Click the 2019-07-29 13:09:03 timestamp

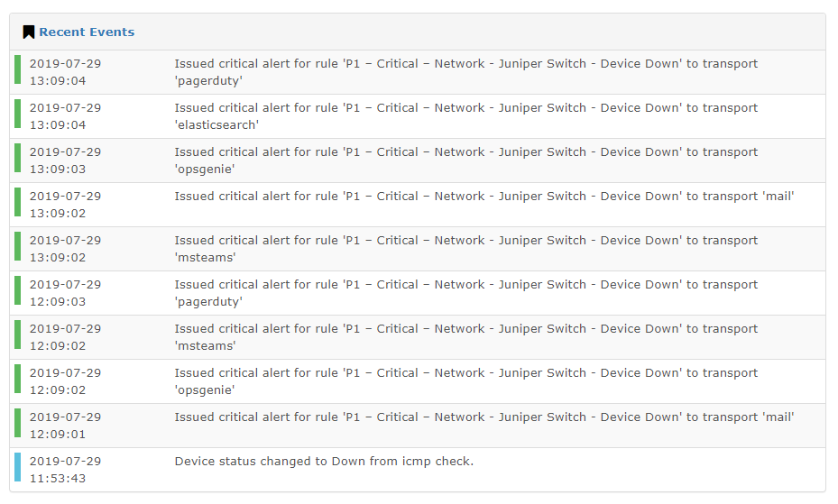pos(65,160)
